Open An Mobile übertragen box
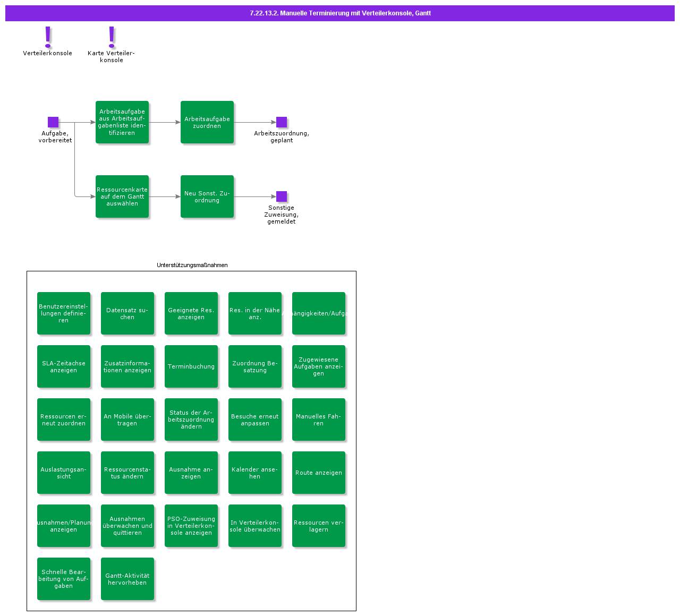Screen dimensions: 680x616 coord(127,420)
